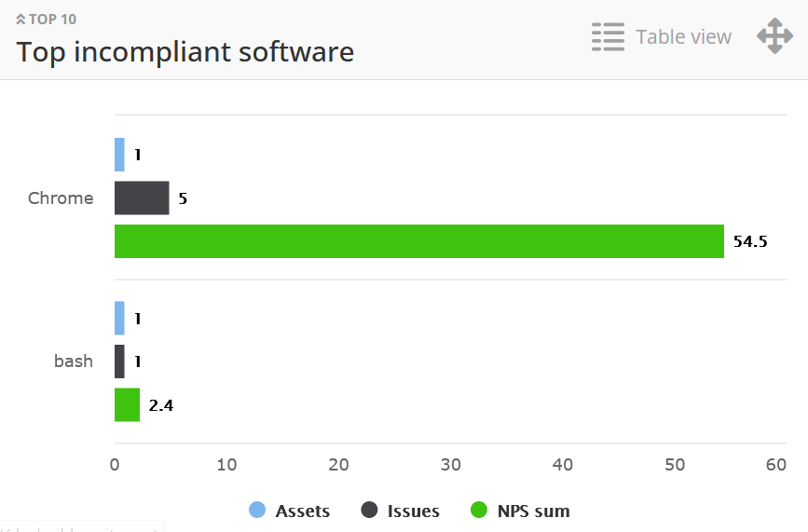Click the 'NPS sum' legend text
Screen dimensions: 808x532
[x=533, y=511]
